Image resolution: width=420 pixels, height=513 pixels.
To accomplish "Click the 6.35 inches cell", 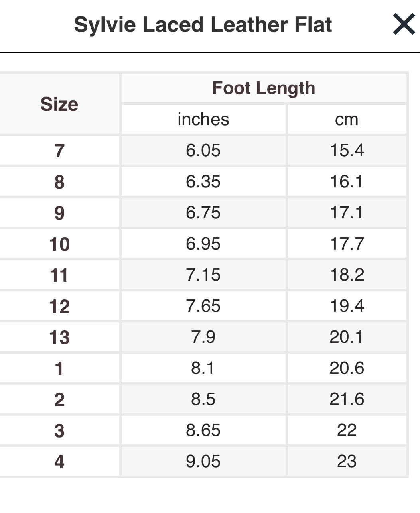I will pyautogui.click(x=203, y=182).
